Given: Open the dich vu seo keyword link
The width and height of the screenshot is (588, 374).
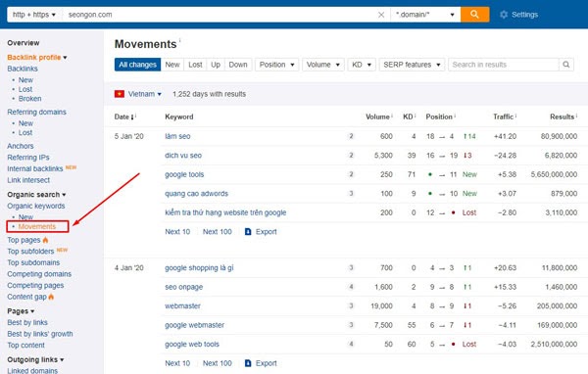Looking at the screenshot, I should (183, 155).
